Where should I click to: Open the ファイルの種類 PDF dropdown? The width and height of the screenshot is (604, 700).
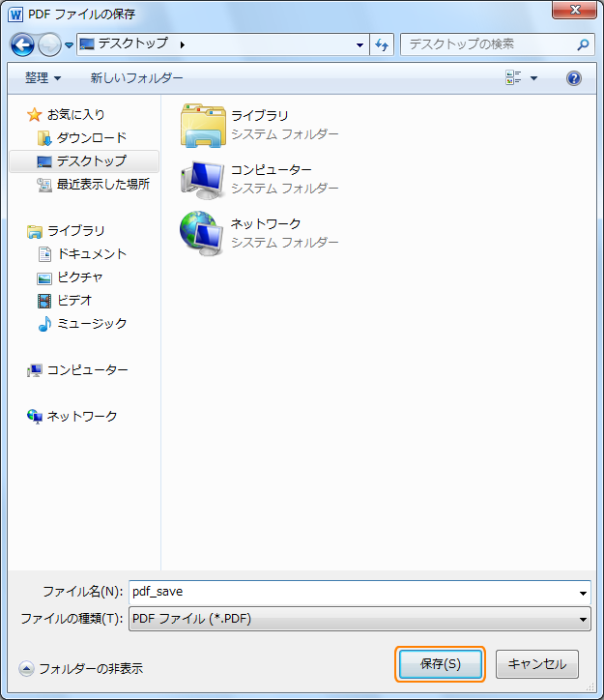tap(359, 619)
